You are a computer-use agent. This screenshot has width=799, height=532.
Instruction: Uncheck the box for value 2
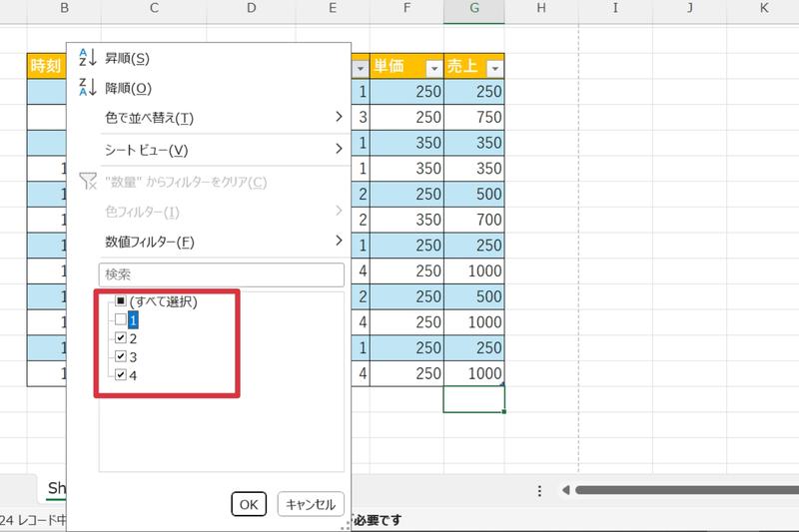121,338
